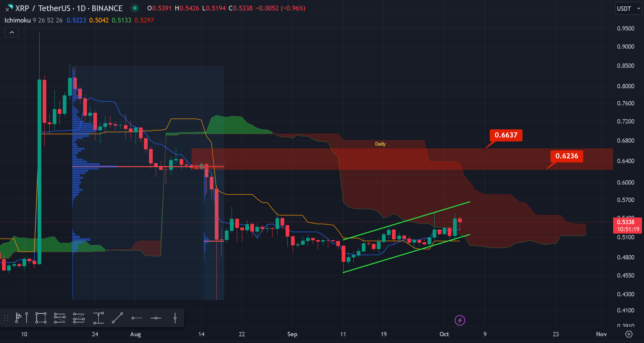Viewport: 644px width, 343px height.
Task: Click the change value −0.0052 (−0.96%)
Action: point(280,8)
